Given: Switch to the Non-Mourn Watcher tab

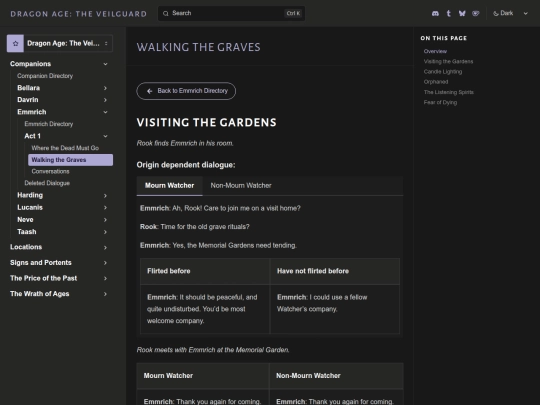Looking at the screenshot, I should coord(241,186).
